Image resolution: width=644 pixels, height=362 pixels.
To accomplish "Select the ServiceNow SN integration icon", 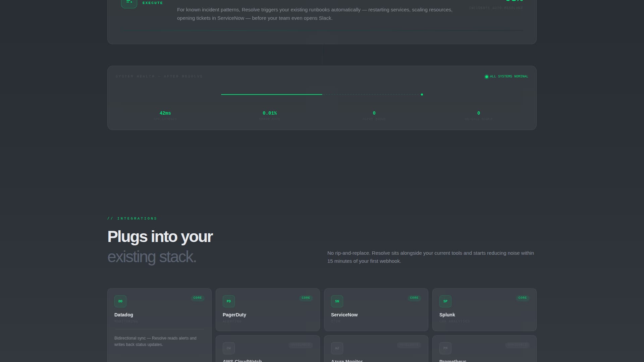I will (x=337, y=301).
